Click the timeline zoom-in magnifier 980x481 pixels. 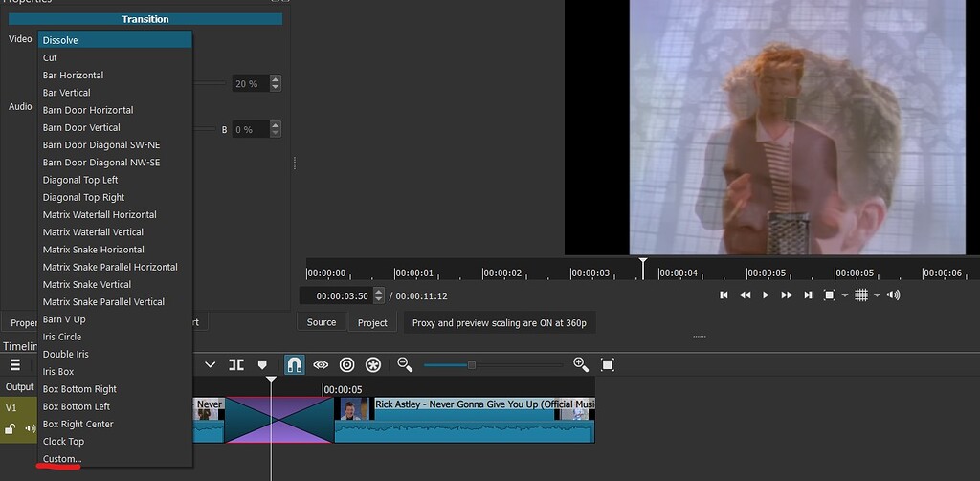tap(580, 364)
